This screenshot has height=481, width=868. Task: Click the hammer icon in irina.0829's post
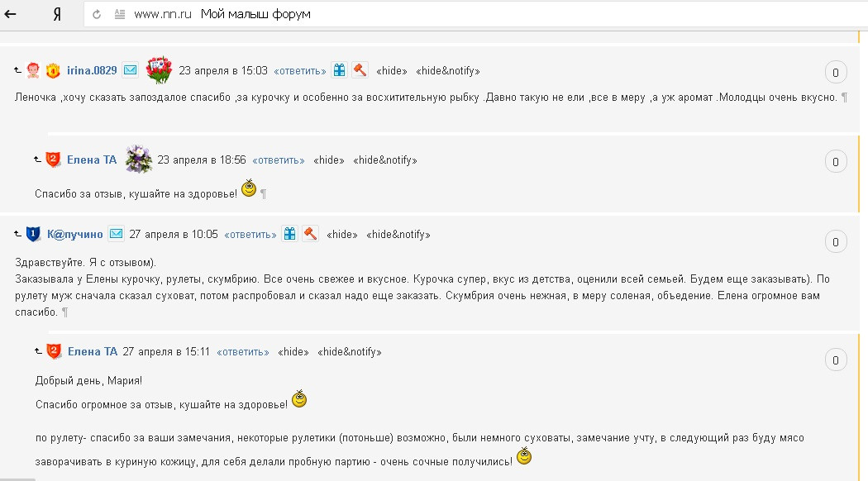pyautogui.click(x=360, y=70)
